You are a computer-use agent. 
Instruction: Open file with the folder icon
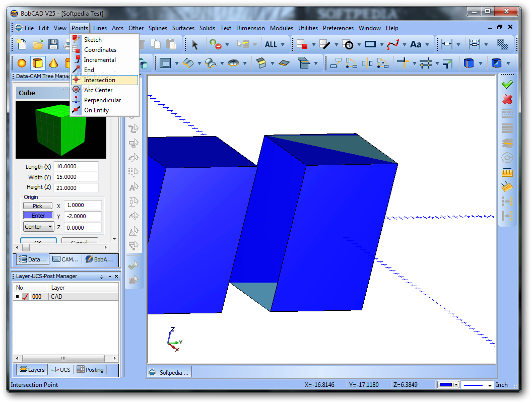[38, 44]
